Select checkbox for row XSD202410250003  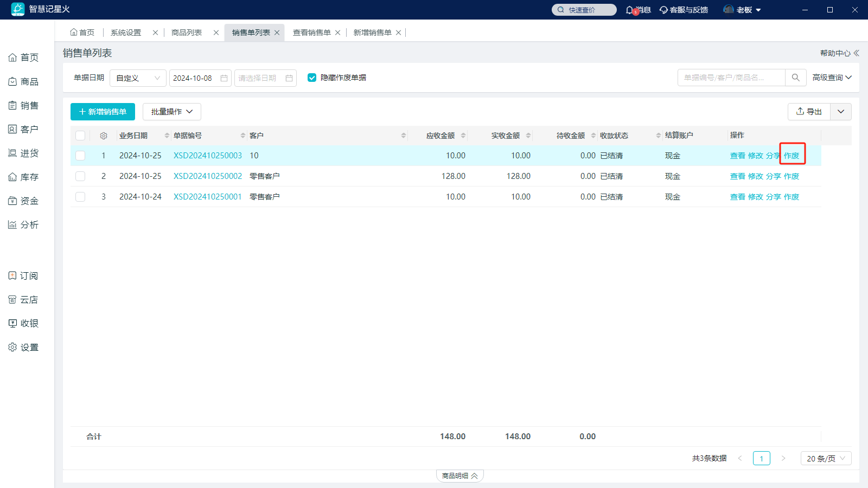pos(80,156)
